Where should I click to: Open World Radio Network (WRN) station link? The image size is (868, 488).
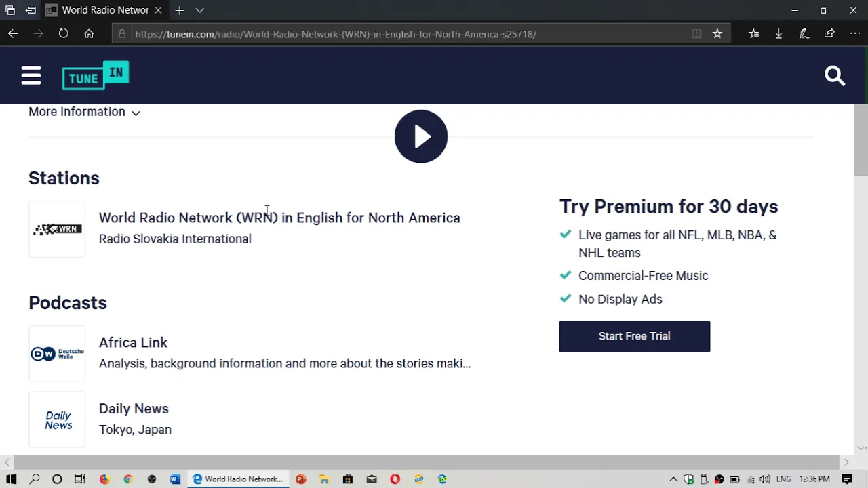(279, 218)
